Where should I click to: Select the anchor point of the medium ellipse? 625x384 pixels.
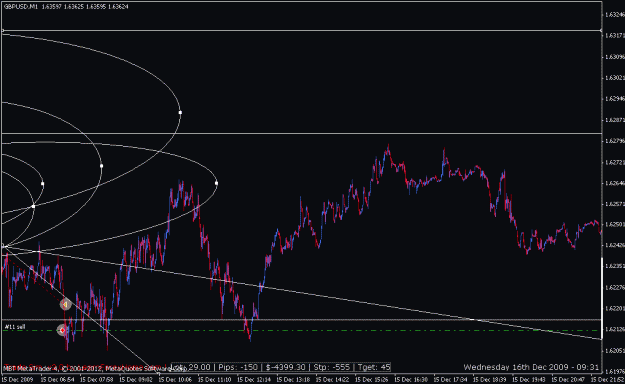101,166
